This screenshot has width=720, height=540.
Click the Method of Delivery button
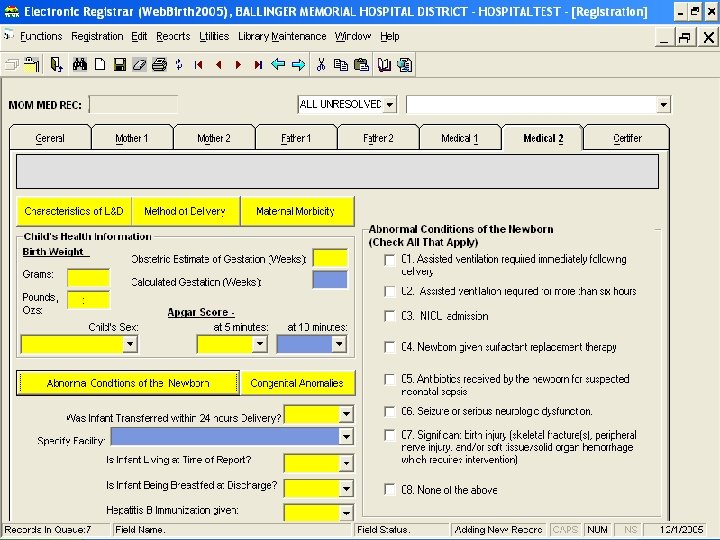pyautogui.click(x=185, y=211)
